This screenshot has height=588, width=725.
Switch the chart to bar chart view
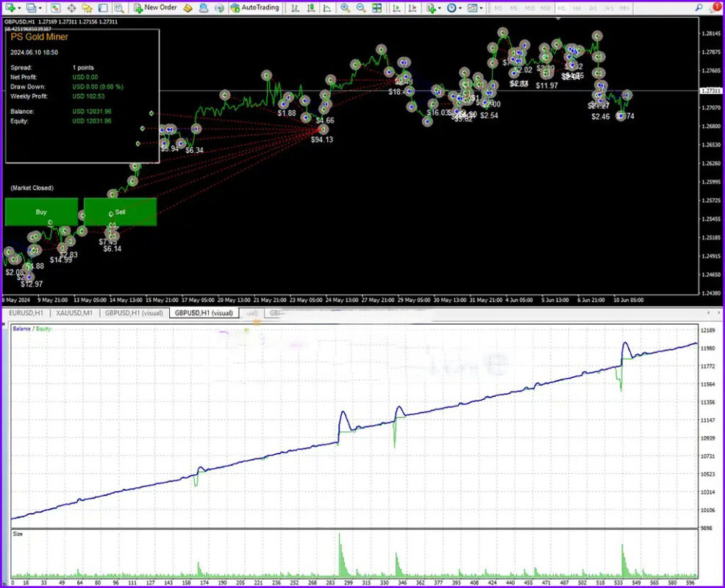click(x=296, y=7)
